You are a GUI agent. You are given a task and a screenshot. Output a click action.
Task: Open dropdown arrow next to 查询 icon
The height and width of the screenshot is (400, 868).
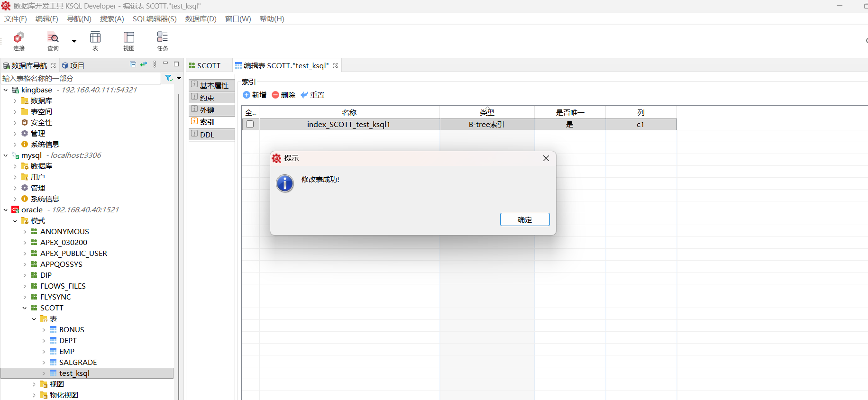(74, 41)
